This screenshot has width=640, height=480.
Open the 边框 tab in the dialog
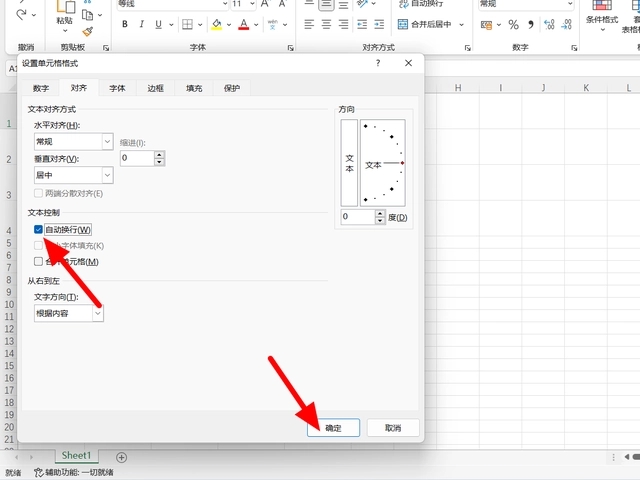tap(155, 88)
